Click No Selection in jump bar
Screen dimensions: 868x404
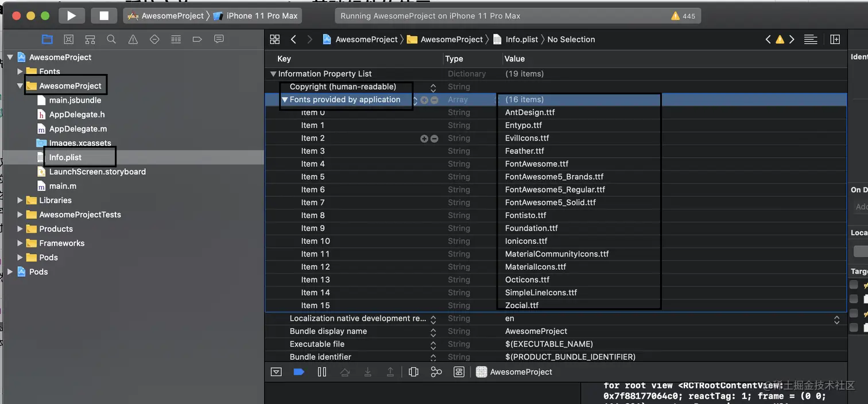click(571, 39)
